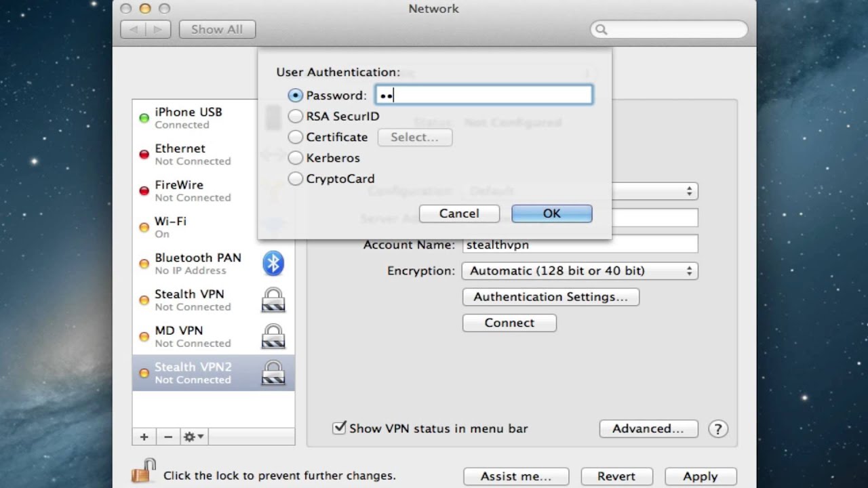Click the Account Name field
This screenshot has width=868, height=488.
pyautogui.click(x=580, y=245)
